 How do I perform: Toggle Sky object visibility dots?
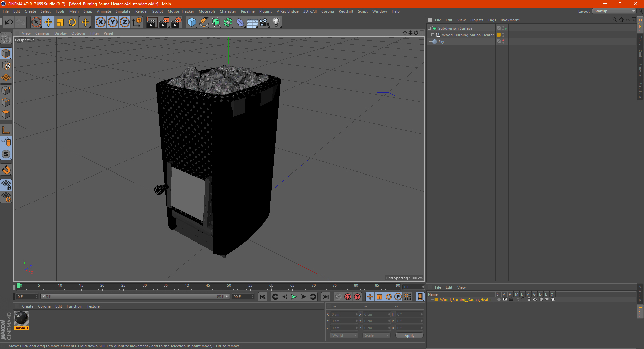(503, 42)
